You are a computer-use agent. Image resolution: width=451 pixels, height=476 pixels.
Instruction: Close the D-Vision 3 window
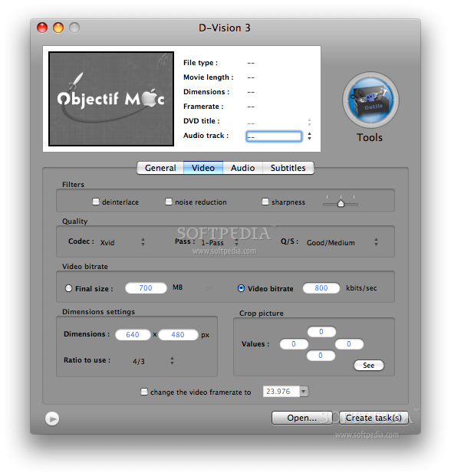(x=42, y=28)
